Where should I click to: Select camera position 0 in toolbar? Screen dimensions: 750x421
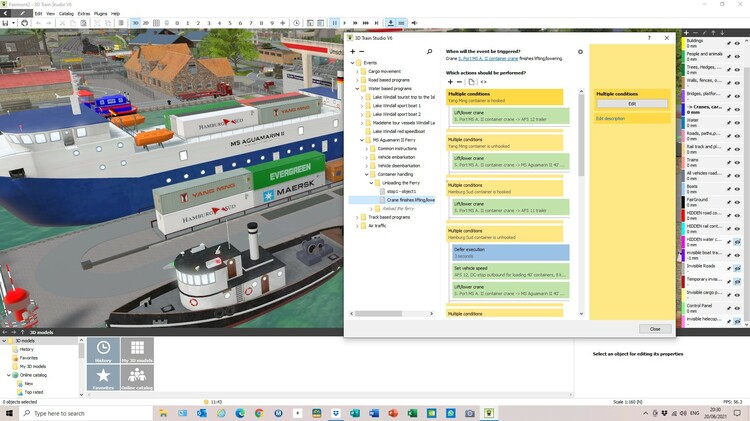coord(177,23)
